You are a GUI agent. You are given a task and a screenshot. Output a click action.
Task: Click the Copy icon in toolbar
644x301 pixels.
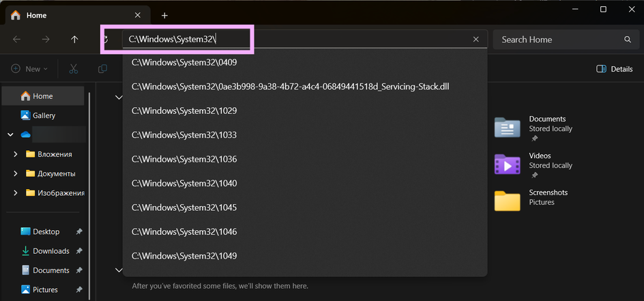103,69
